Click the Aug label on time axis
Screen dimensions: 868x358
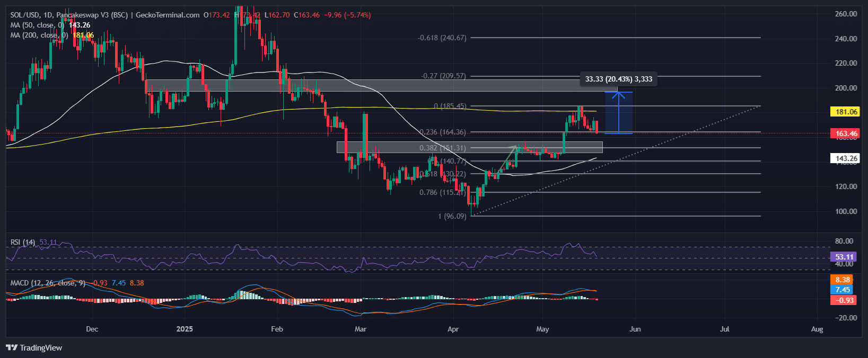coord(817,329)
